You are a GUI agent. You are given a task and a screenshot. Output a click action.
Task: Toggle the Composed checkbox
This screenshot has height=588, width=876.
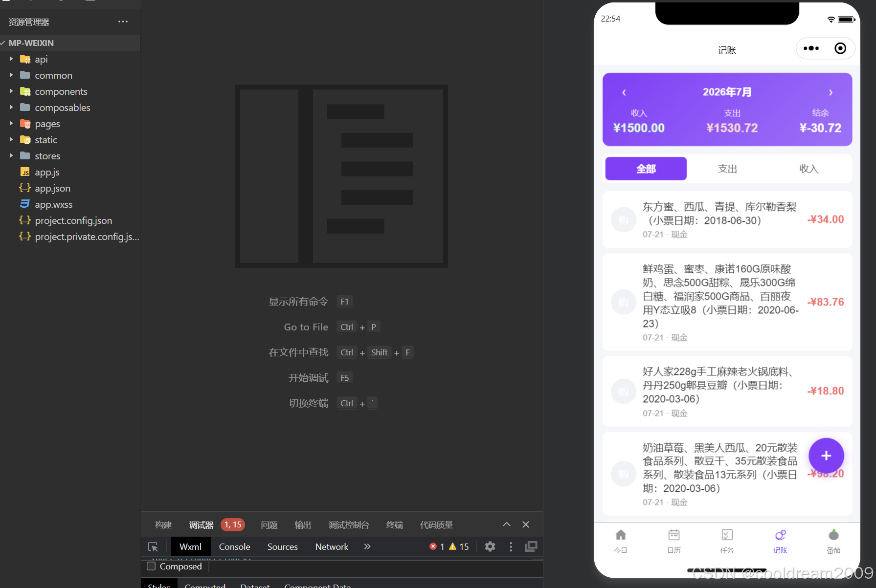click(152, 566)
